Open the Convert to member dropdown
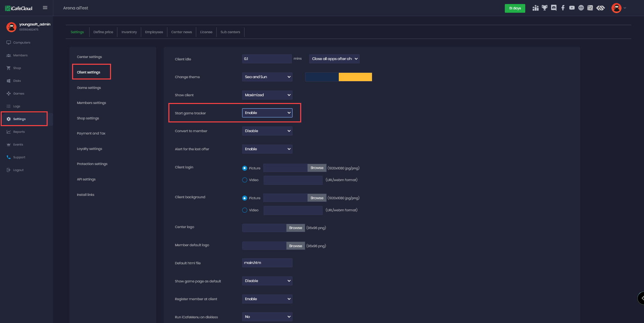644x323 pixels. click(x=267, y=131)
